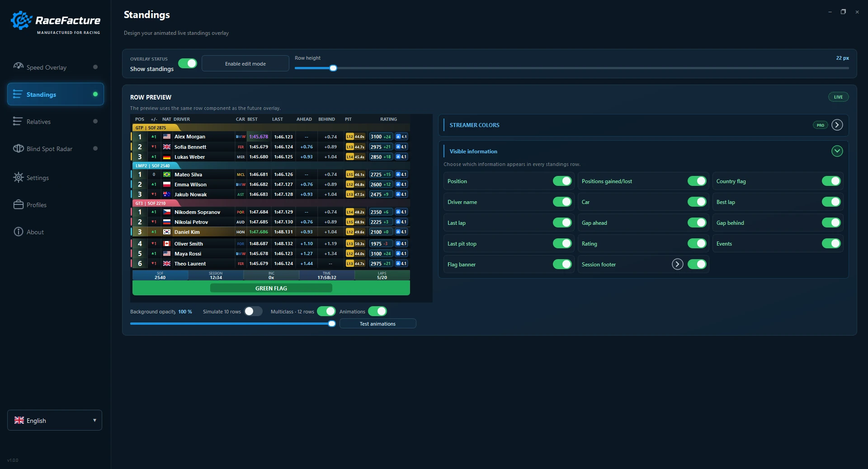Click the Daniel Kim standings row name
This screenshot has height=469, width=868.
187,232
